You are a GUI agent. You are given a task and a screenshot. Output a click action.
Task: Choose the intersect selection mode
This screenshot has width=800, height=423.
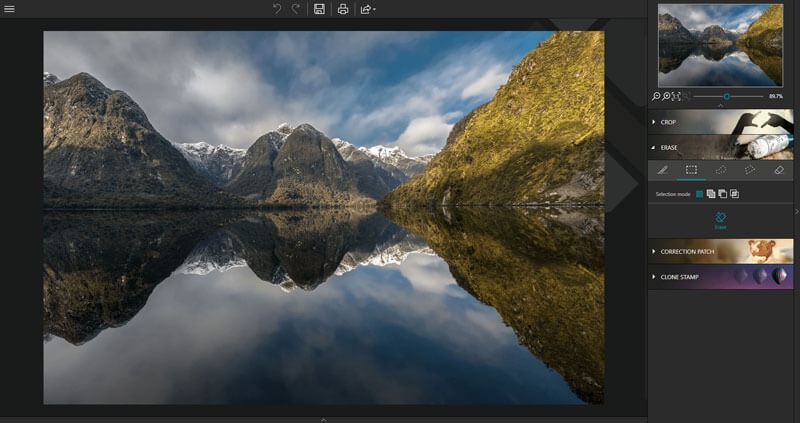click(x=734, y=194)
